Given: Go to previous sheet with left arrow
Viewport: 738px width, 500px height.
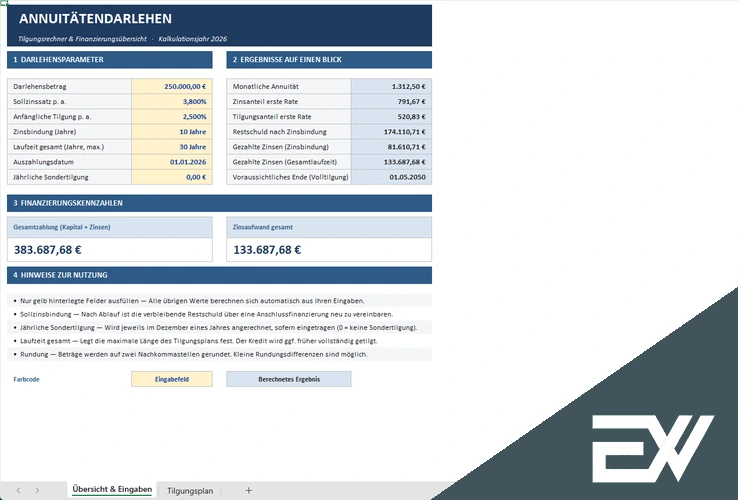Looking at the screenshot, I should tap(18, 490).
